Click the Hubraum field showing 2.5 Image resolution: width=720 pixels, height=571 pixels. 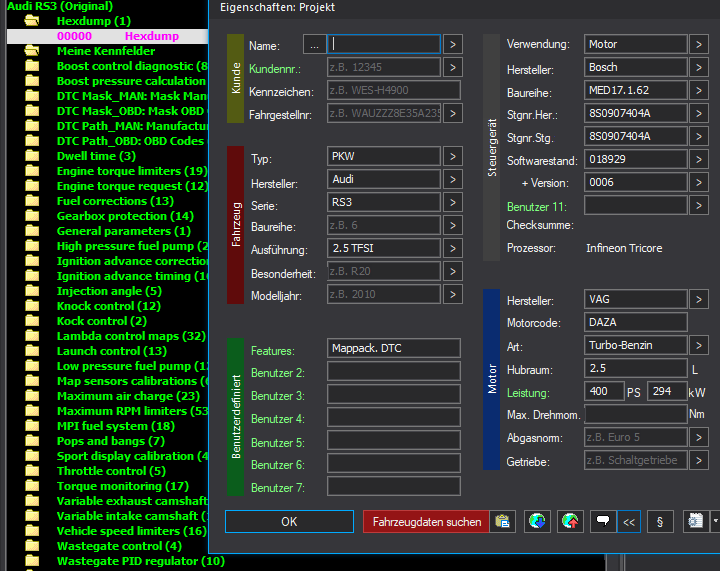coord(636,369)
